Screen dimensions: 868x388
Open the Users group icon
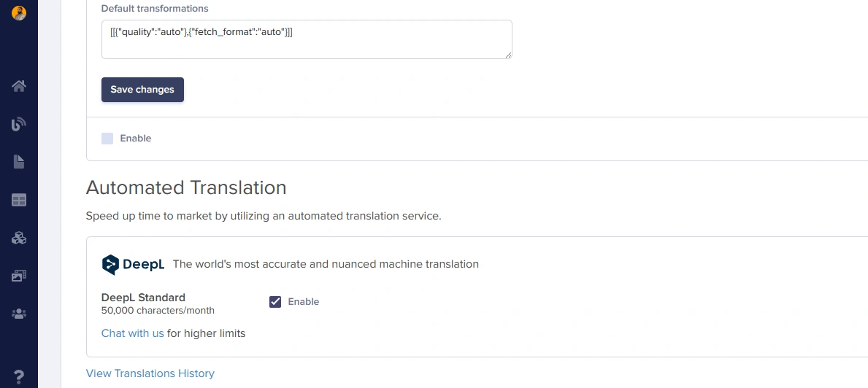[x=19, y=314]
